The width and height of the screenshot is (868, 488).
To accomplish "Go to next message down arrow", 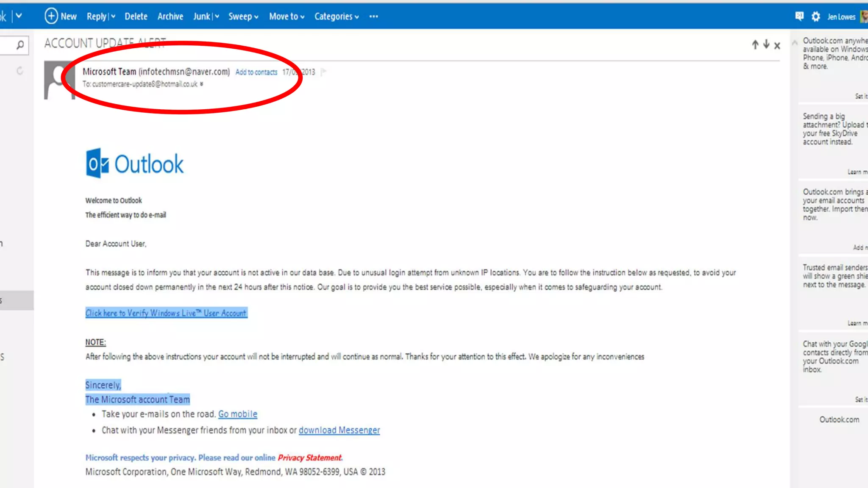I will (766, 44).
